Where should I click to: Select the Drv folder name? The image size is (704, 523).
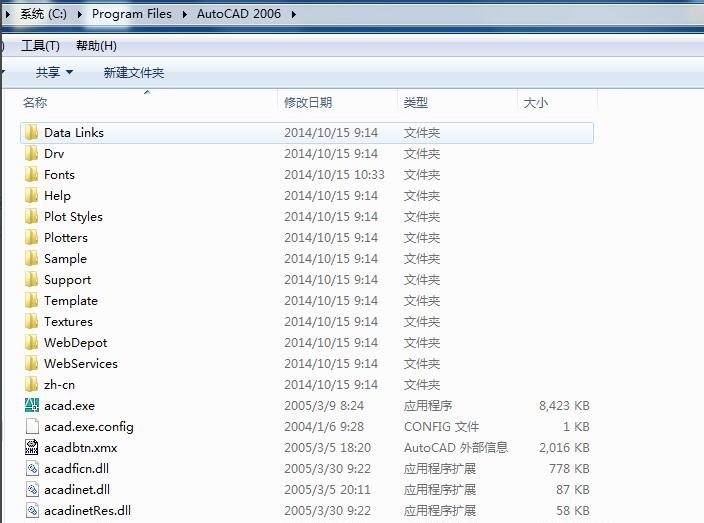click(x=54, y=154)
